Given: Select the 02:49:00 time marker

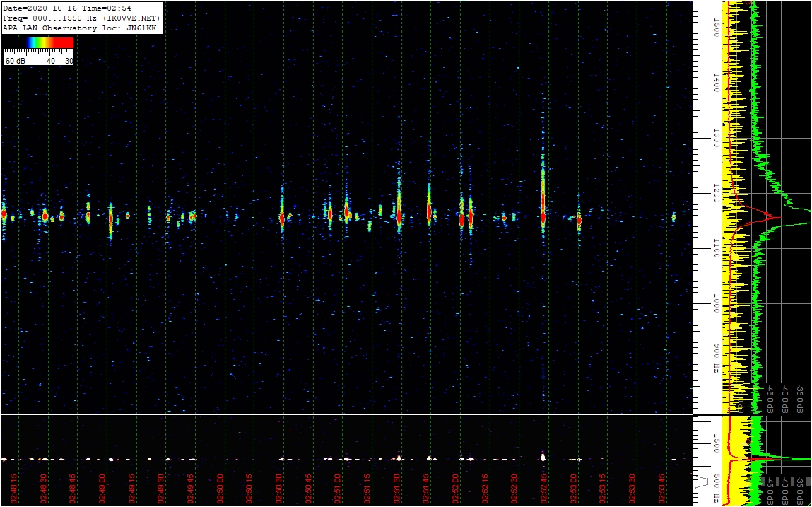Looking at the screenshot, I should (x=102, y=489).
